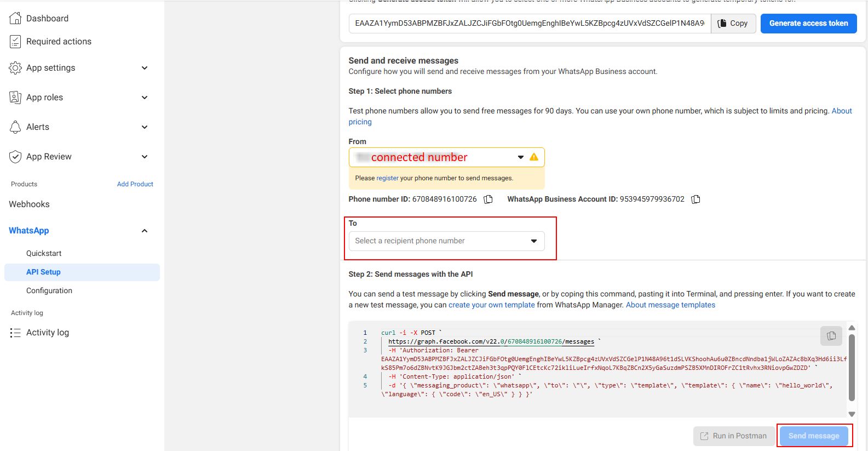Viewport: 868px width, 451px height.
Task: Collapse the WhatsApp sidebar section
Action: tap(145, 231)
